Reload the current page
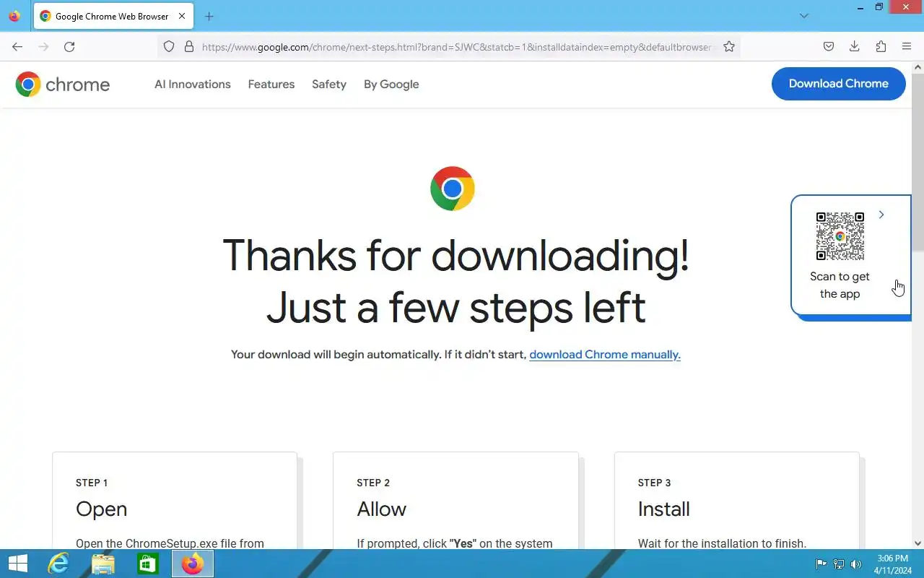Image resolution: width=924 pixels, height=578 pixels. click(x=69, y=47)
